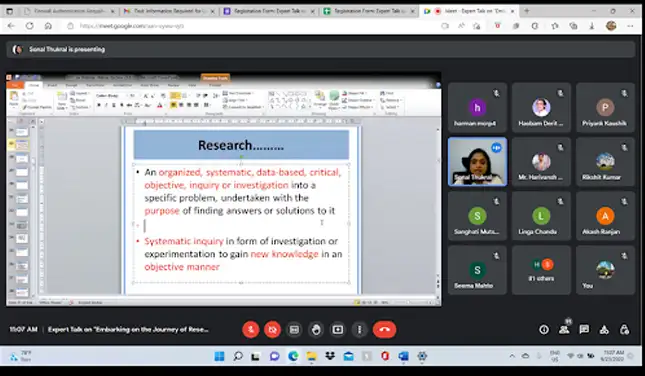Open taskbar weather widget
This screenshot has height=376, width=645.
click(x=21, y=356)
